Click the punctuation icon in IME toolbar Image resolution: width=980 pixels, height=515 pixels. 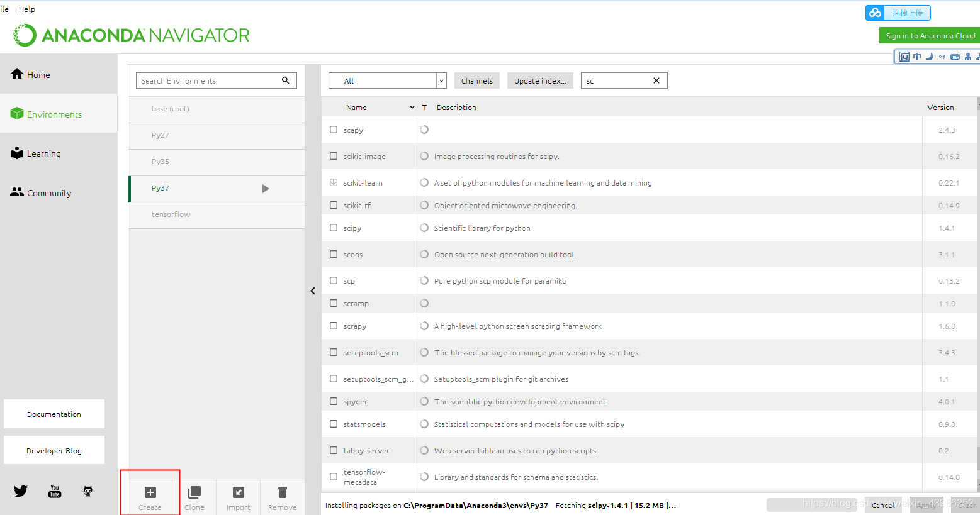[x=942, y=57]
